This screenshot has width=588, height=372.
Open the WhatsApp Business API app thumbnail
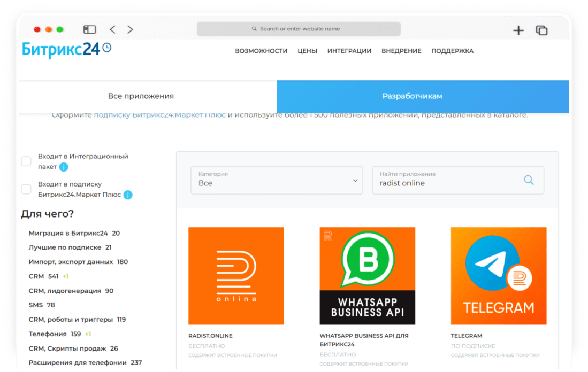pyautogui.click(x=368, y=276)
